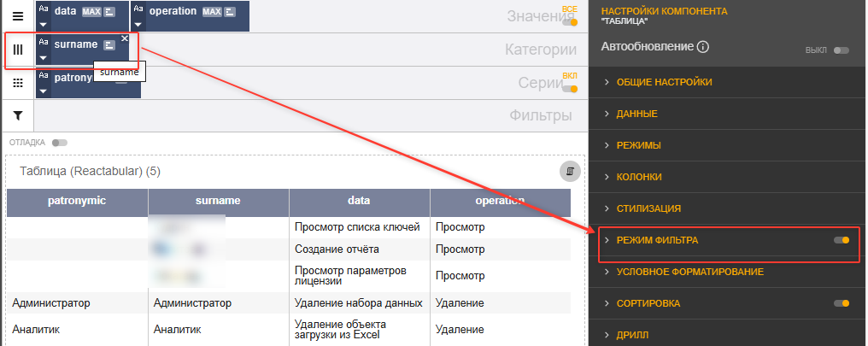Screen dimensions: 868x346
Task: Open the Условное форматирование section
Action: click(689, 272)
